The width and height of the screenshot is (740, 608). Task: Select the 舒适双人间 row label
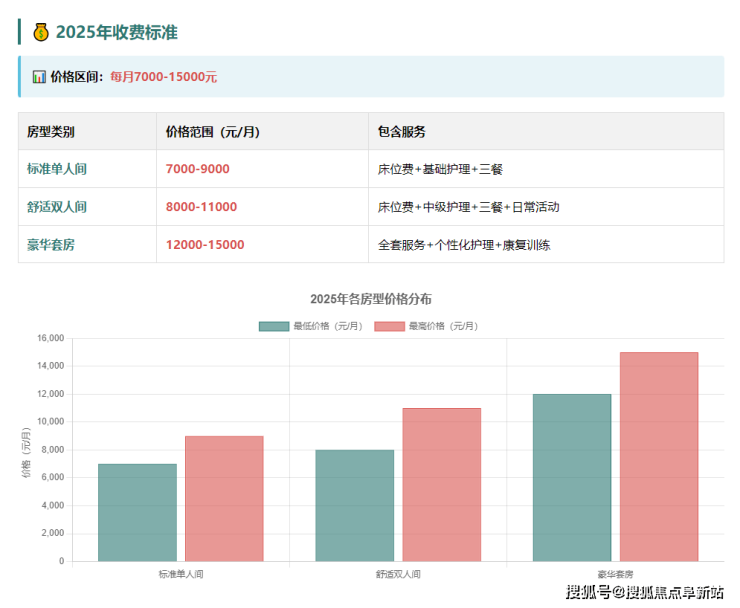(x=57, y=207)
